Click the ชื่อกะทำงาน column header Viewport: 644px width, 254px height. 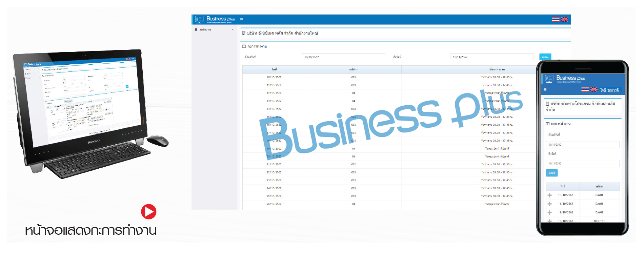click(497, 69)
